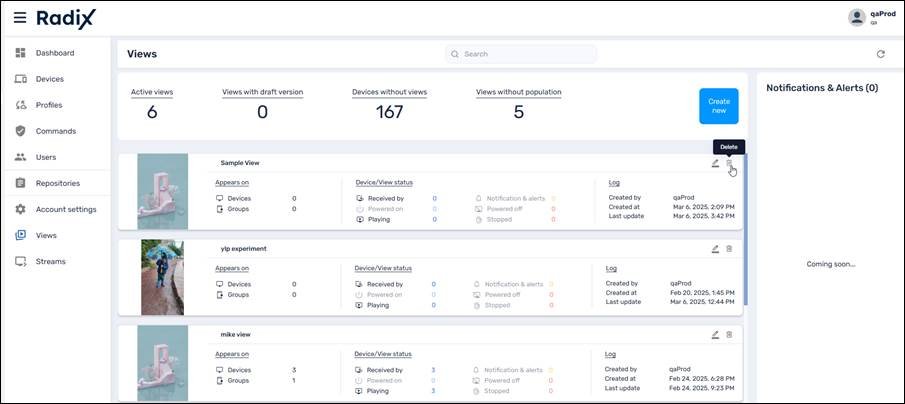Select Profiles in the sidebar
Viewport: 905px width, 404px height.
tap(48, 105)
